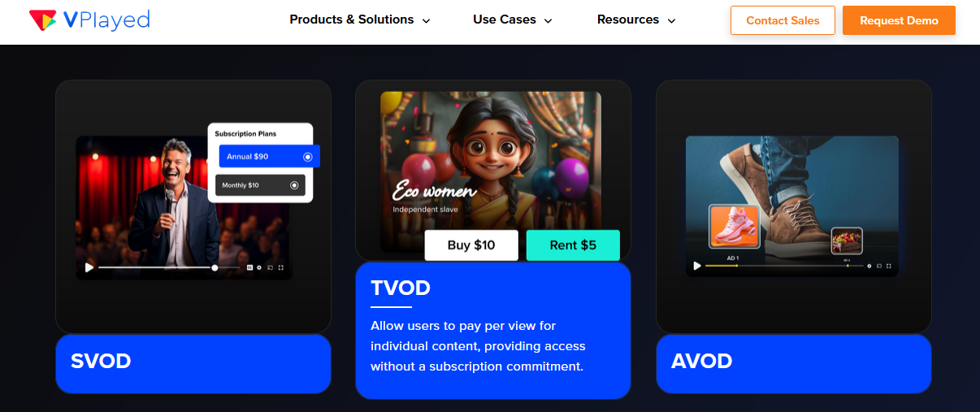Image resolution: width=980 pixels, height=412 pixels.
Task: Toggle captions on the comedian video player
Action: click(249, 267)
